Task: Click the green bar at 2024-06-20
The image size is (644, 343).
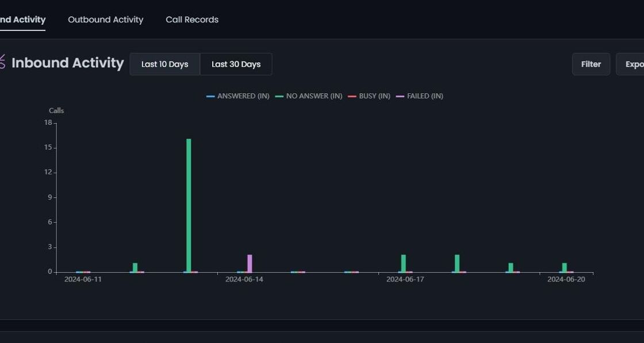Action: click(x=564, y=268)
